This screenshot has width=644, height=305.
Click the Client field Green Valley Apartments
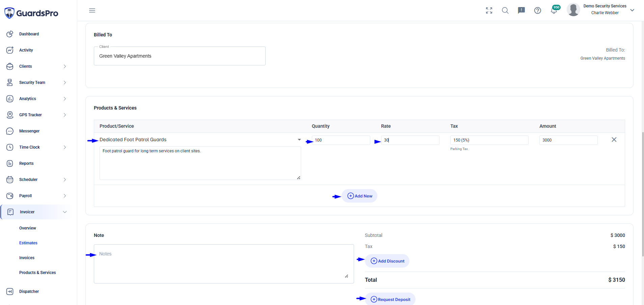180,56
